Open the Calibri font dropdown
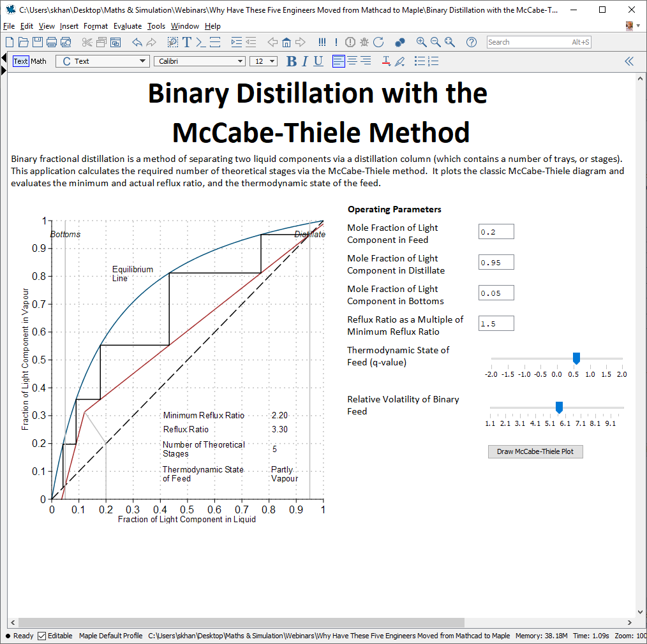 point(198,61)
